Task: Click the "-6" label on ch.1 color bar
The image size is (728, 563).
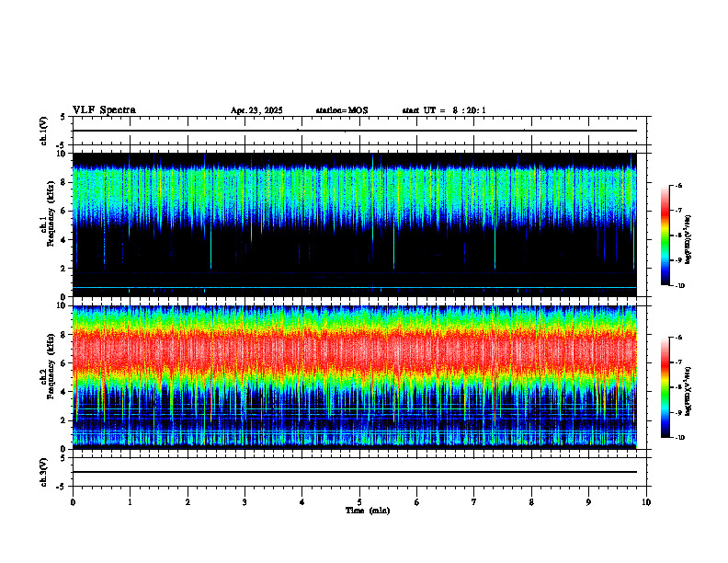Action: click(x=678, y=185)
